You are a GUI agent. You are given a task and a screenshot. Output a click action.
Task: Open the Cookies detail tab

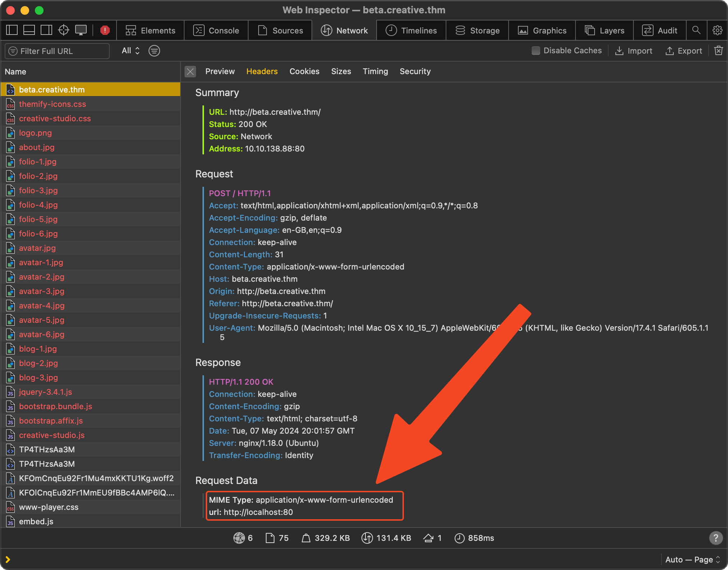304,71
